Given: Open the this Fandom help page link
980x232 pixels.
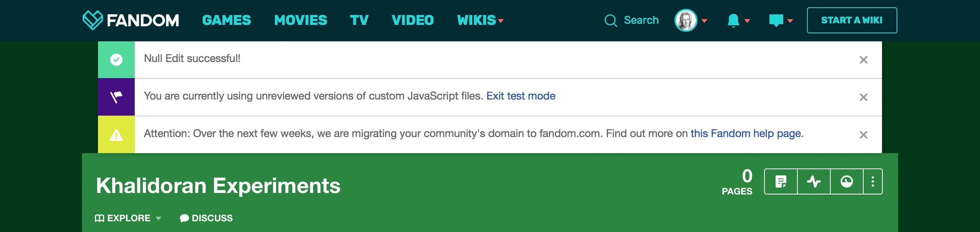Looking at the screenshot, I should pyautogui.click(x=746, y=134).
